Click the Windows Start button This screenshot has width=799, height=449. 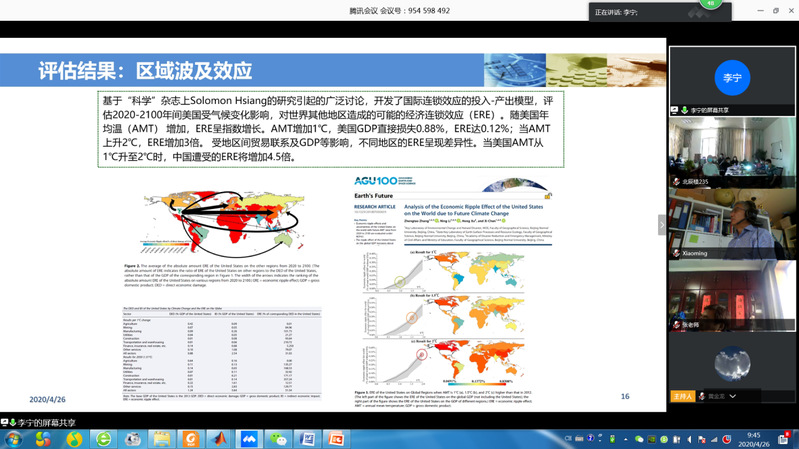click(14, 439)
